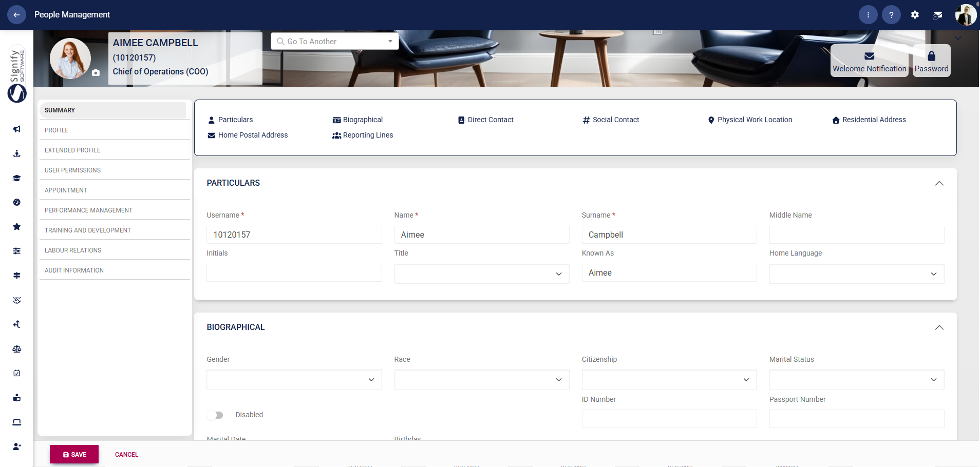Collapse the Particulars section chevron
980x467 pixels.
click(939, 183)
